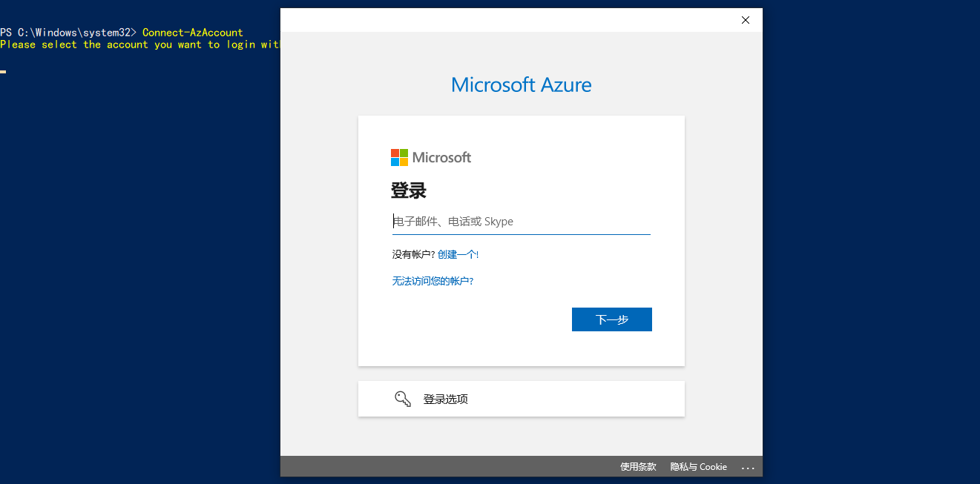This screenshot has height=484, width=980.
Task: Open 隐私与 Cookie in the footer
Action: 698,467
